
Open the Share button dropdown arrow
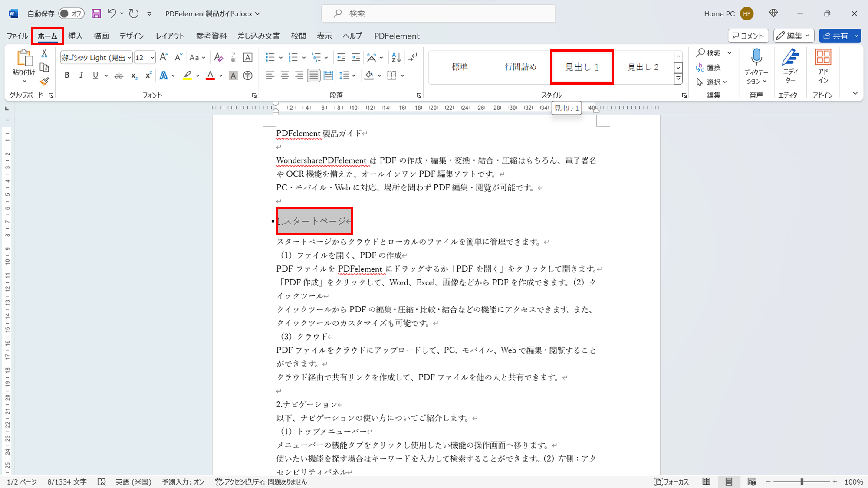click(x=856, y=36)
